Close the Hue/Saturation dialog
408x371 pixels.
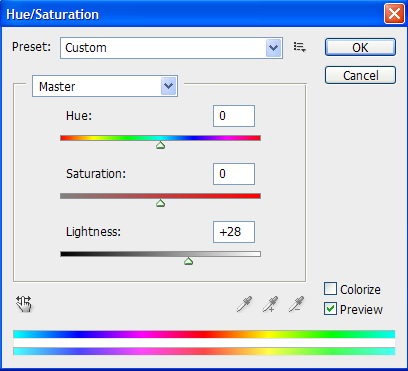click(x=394, y=14)
